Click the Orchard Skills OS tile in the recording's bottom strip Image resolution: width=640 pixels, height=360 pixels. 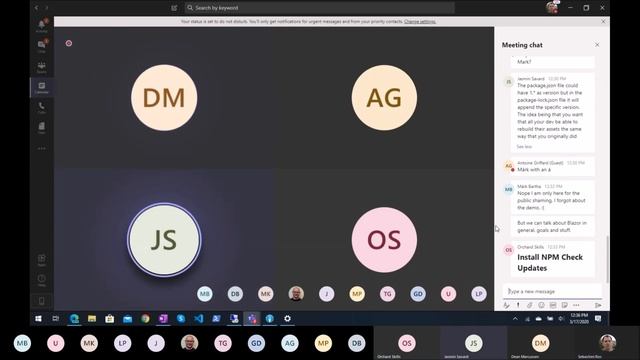tap(407, 343)
